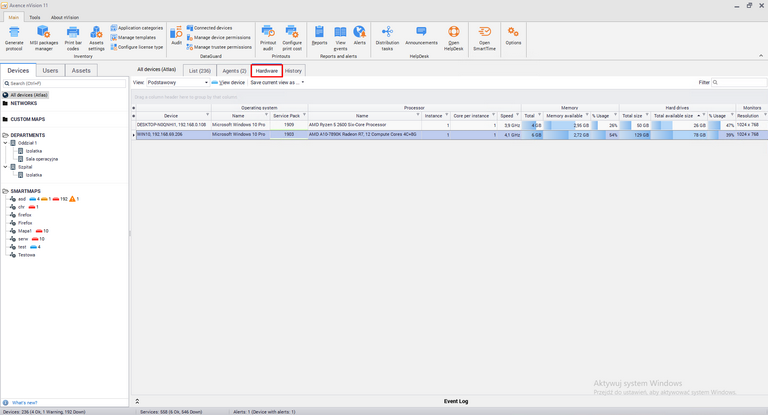Select the Users panel tab
Screen dimensions: 768x415
point(50,71)
